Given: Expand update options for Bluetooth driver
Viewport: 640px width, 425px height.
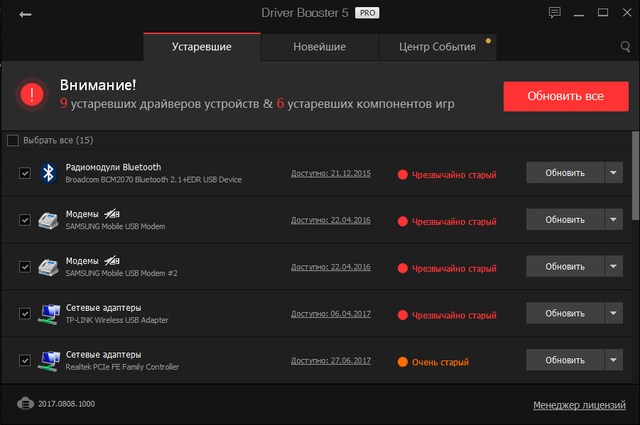Looking at the screenshot, I should (613, 173).
